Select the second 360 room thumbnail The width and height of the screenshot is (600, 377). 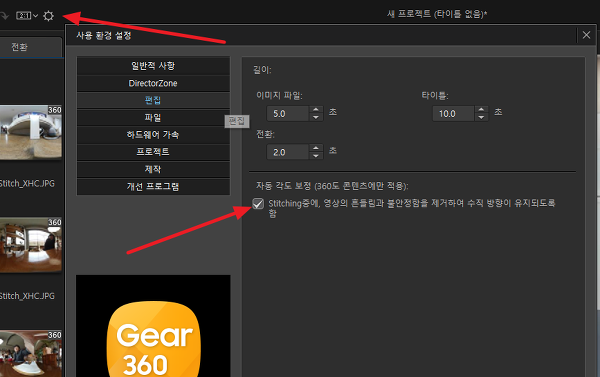point(31,245)
